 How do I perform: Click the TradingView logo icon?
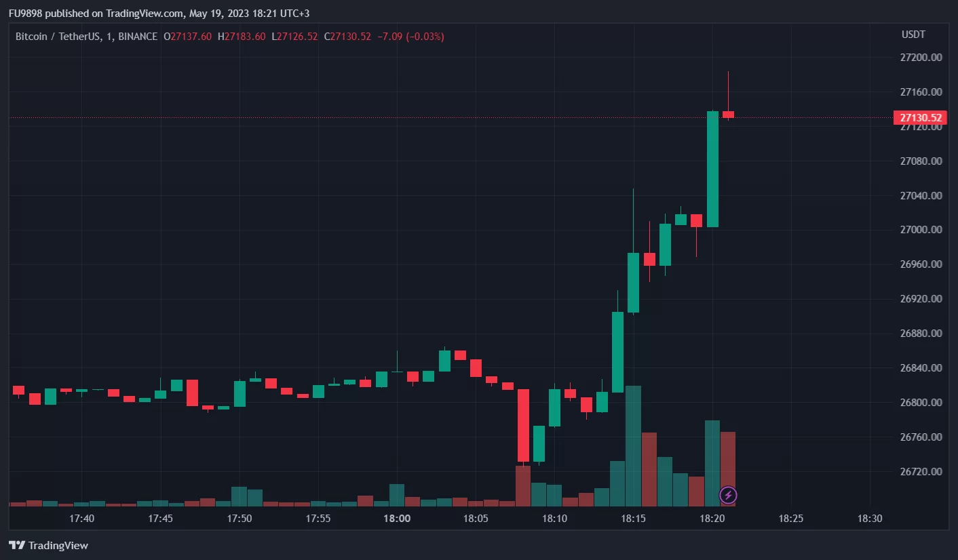pos(17,545)
